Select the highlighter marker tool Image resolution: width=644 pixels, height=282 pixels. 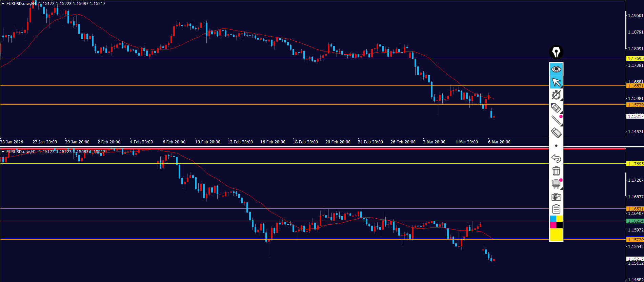[x=556, y=108]
